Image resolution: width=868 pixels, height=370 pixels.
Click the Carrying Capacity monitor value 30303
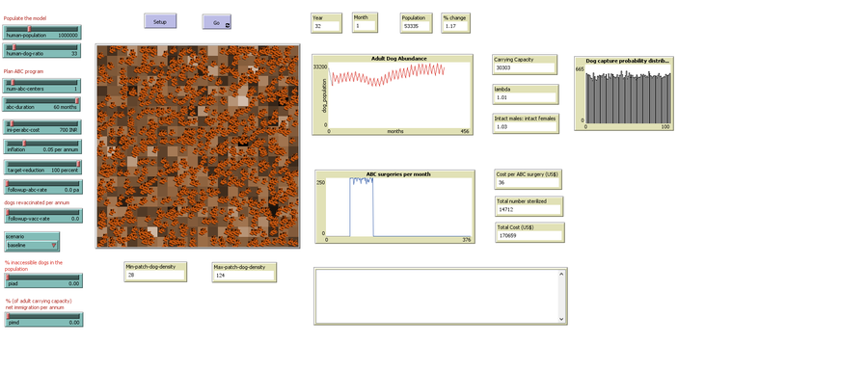tap(525, 67)
